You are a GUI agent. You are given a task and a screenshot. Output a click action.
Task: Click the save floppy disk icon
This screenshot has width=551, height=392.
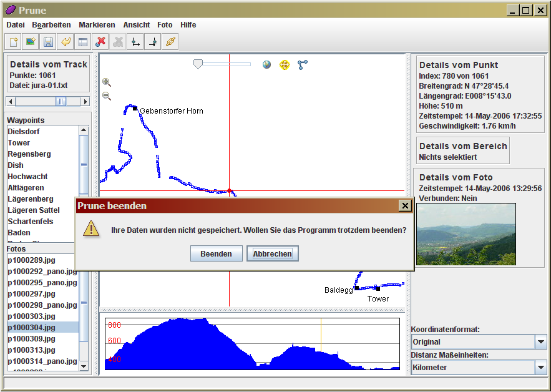(x=47, y=42)
